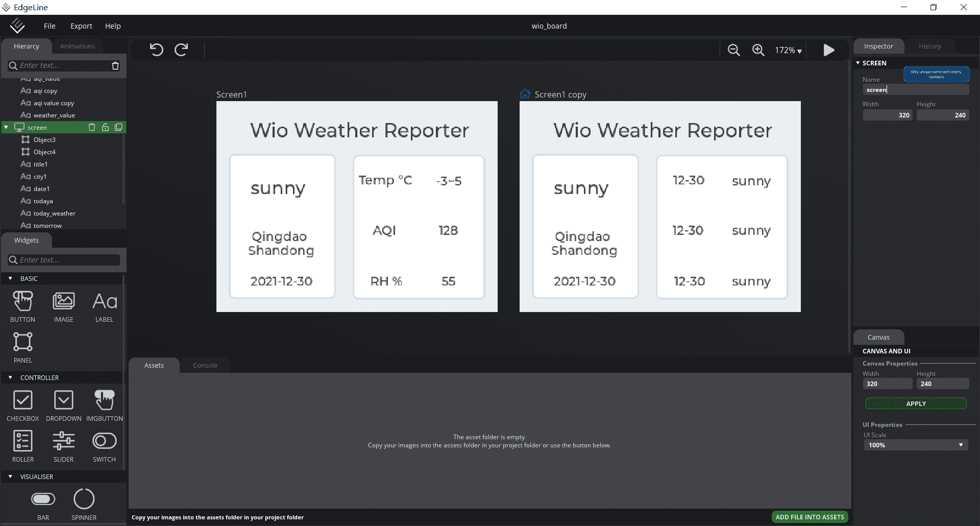The width and height of the screenshot is (980, 526).
Task: Select the ROLLER widget
Action: point(23,446)
